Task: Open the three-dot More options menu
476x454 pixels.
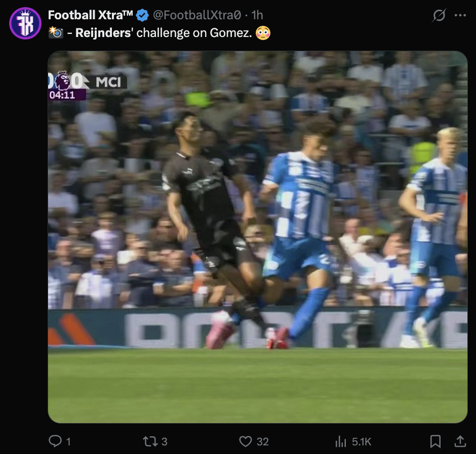Action: tap(460, 16)
